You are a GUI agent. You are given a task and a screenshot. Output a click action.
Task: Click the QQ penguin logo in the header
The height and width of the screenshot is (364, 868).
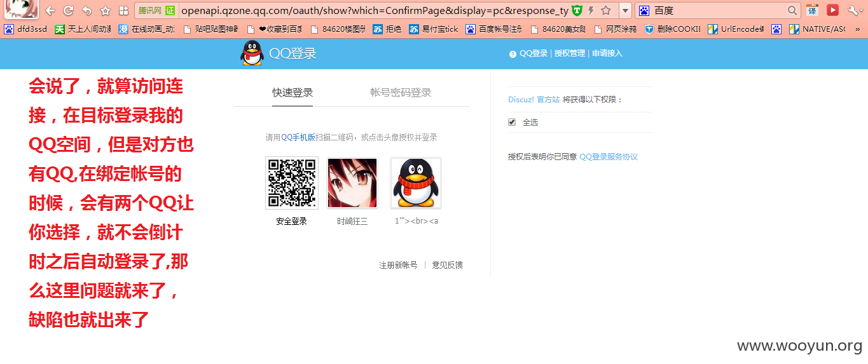click(x=252, y=53)
